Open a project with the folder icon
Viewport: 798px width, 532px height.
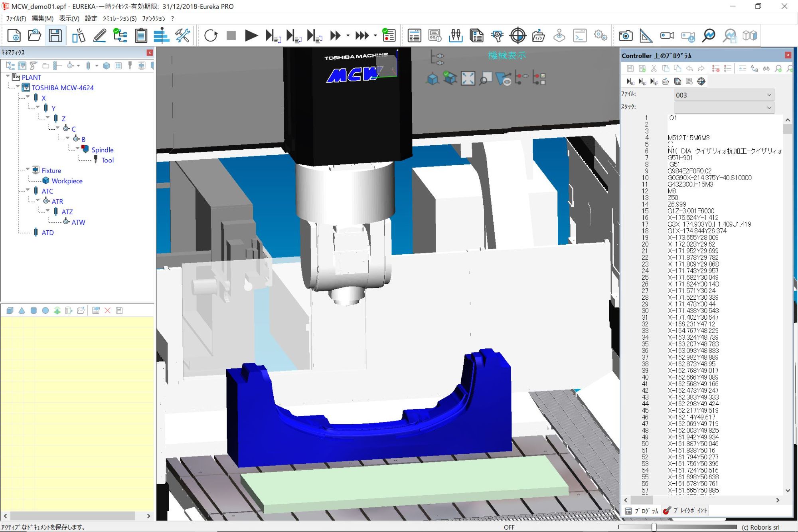(34, 36)
